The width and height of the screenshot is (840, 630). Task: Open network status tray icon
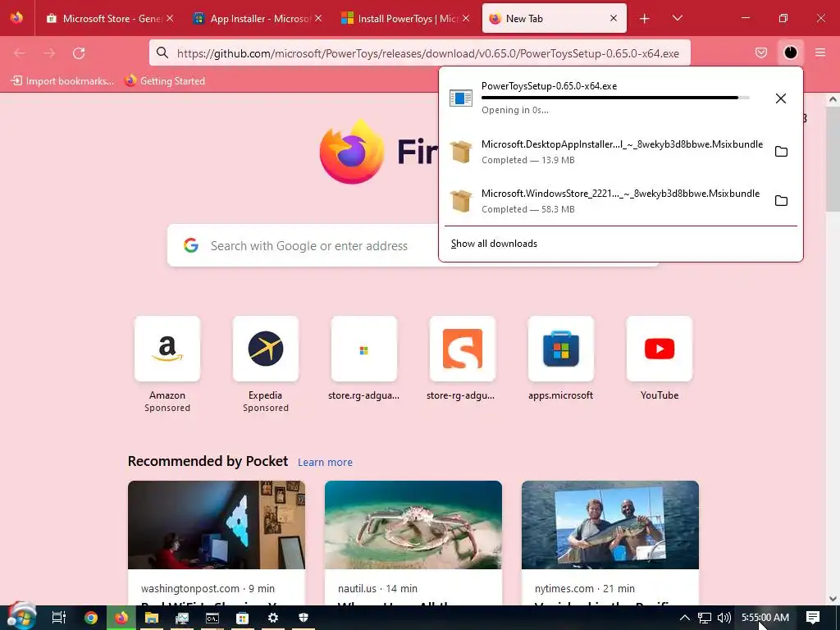[705, 618]
